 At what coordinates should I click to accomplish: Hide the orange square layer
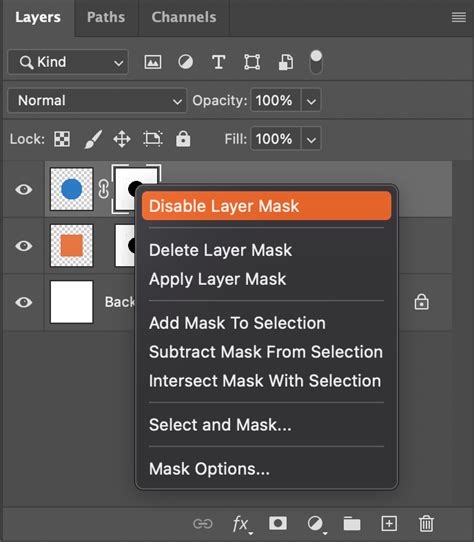coord(24,246)
